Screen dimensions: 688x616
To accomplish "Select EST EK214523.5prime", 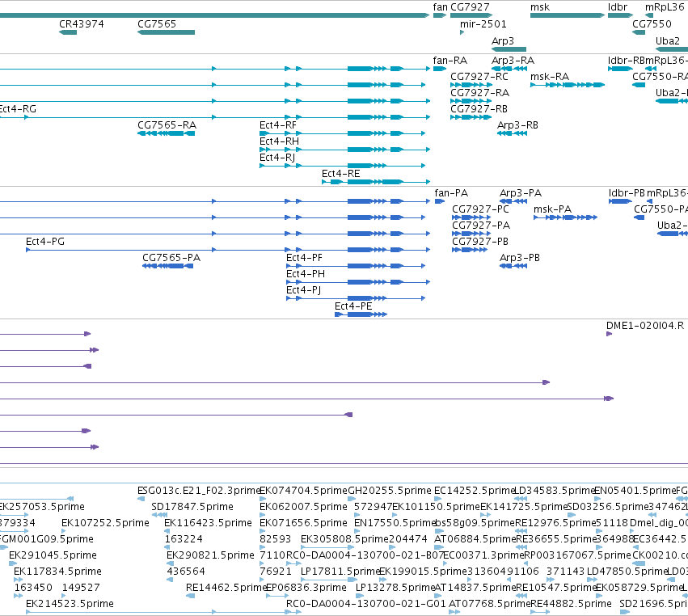I will (70, 603).
